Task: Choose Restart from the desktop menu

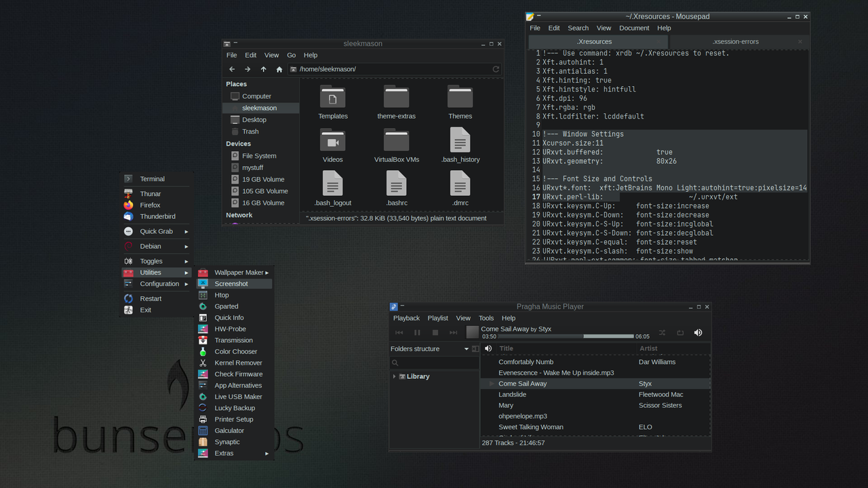Action: pos(157,299)
